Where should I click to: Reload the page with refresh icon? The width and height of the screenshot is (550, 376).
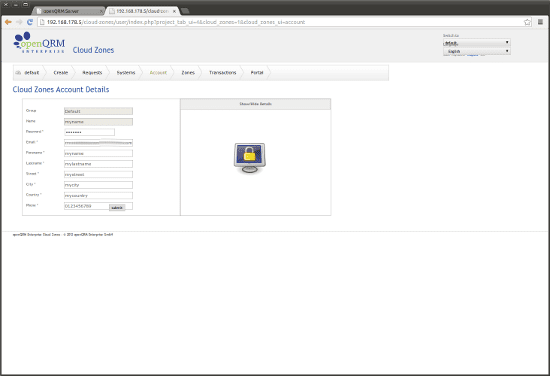(x=30, y=22)
